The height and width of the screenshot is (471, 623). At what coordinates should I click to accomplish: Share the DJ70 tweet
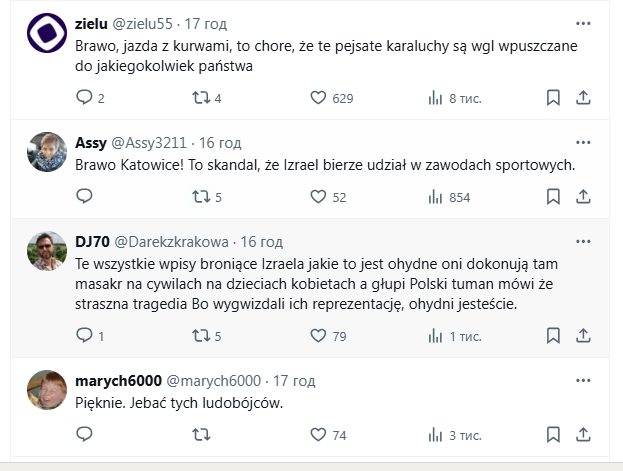point(584,335)
